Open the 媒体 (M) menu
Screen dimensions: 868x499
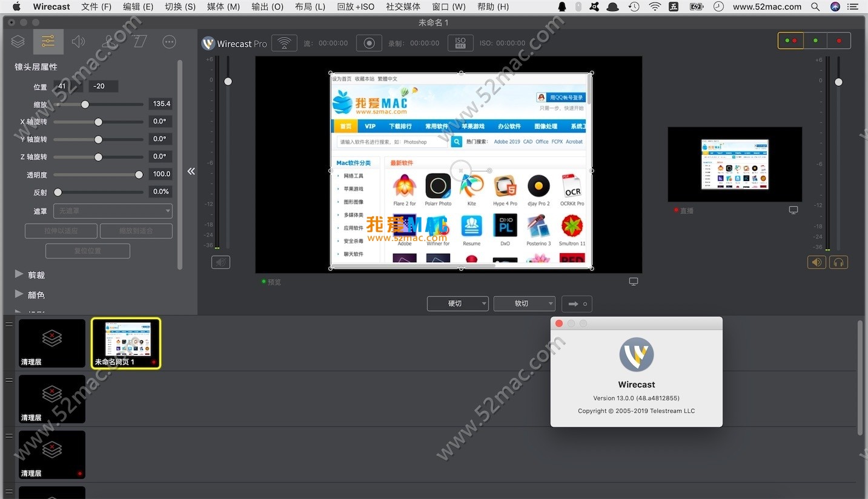click(x=224, y=7)
